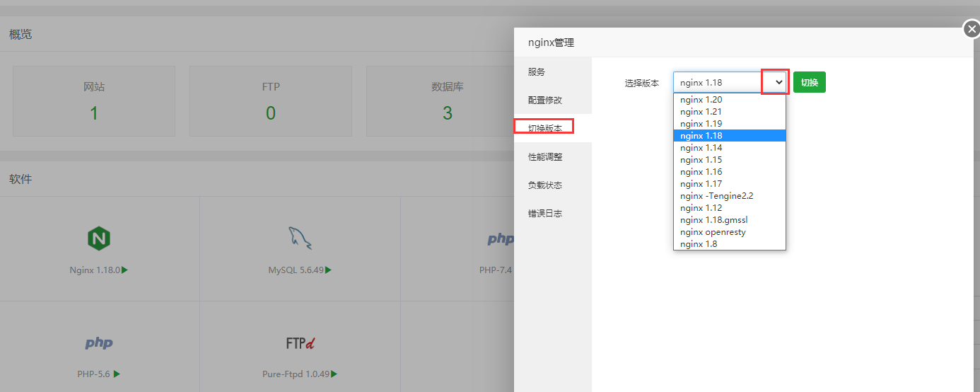
Task: Pick nginx 1.18.gmssl option
Action: pyautogui.click(x=730, y=220)
